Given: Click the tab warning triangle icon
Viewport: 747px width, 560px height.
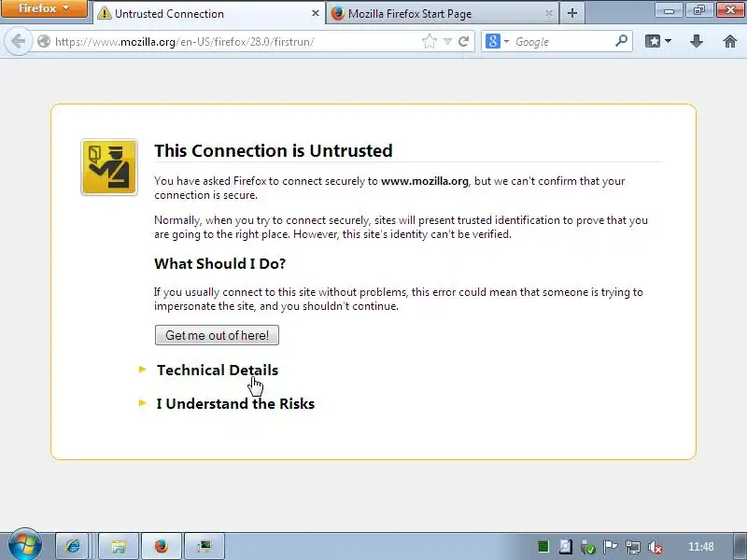Looking at the screenshot, I should click(x=104, y=13).
